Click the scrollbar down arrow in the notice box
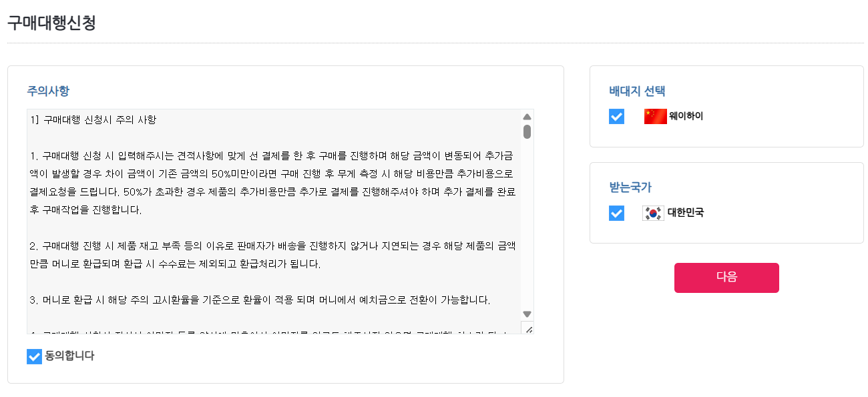The image size is (868, 397). click(x=527, y=315)
